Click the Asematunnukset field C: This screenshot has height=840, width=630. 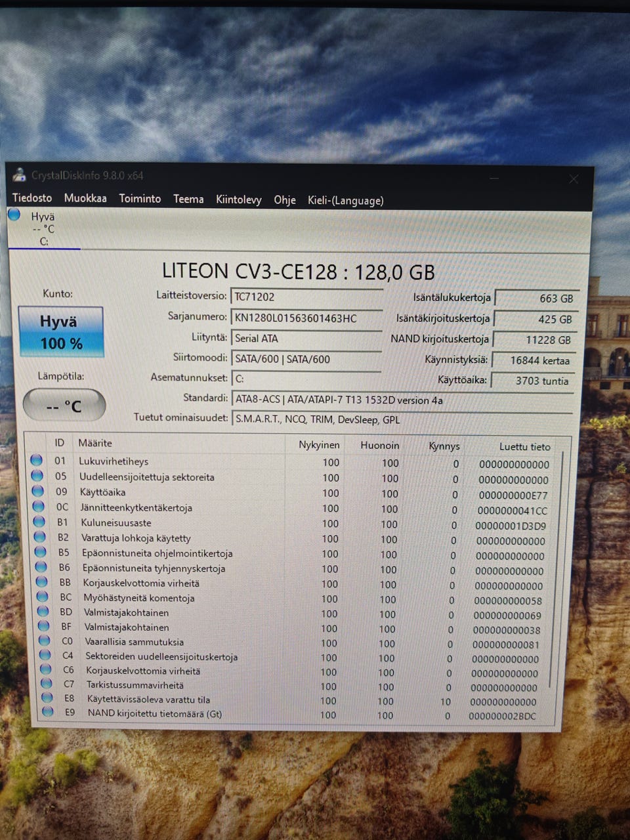click(307, 379)
